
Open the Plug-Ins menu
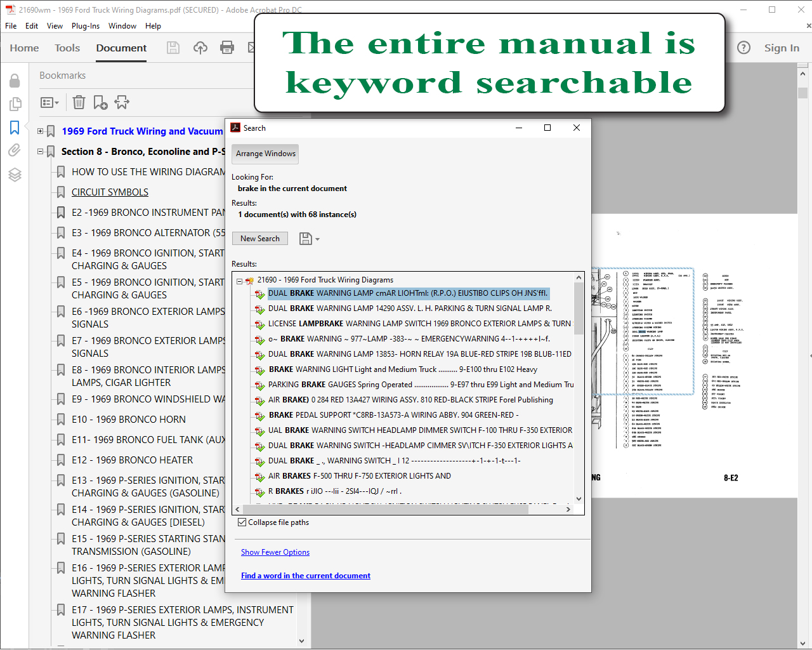pos(85,26)
